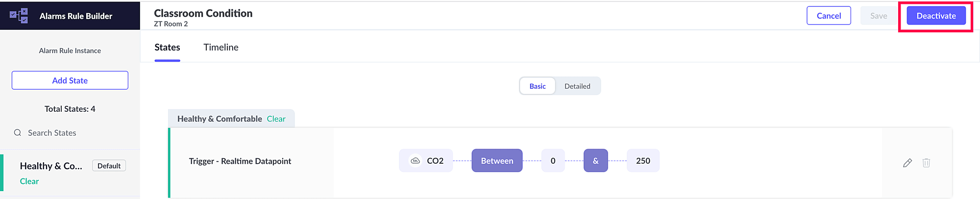The image size is (980, 199).
Task: Click the Add State button
Action: (x=70, y=80)
